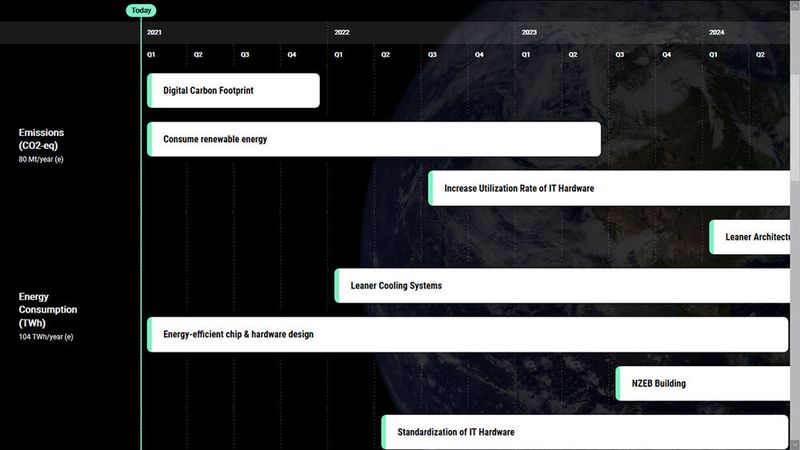Click Q3 under 2023

point(619,55)
